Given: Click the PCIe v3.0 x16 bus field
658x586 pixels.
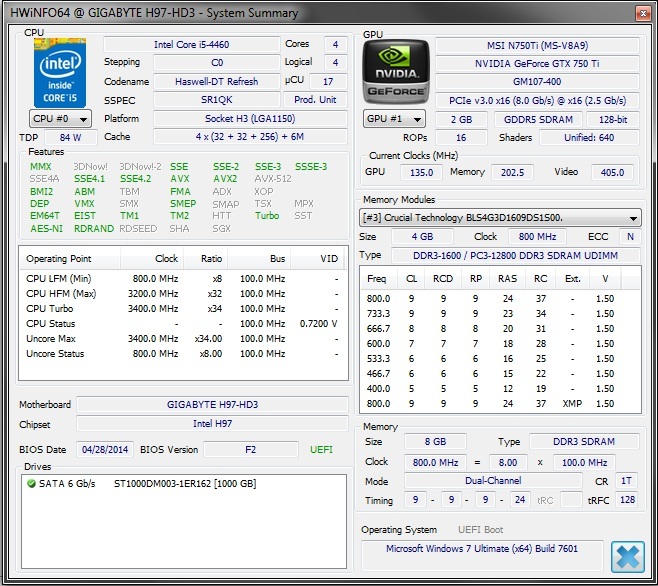Looking at the screenshot, I should [537, 101].
